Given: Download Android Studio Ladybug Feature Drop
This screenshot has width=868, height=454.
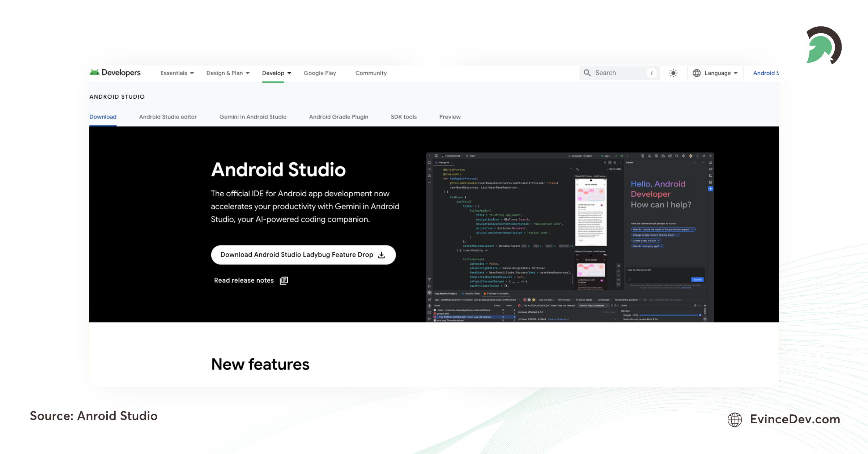Looking at the screenshot, I should click(x=303, y=254).
